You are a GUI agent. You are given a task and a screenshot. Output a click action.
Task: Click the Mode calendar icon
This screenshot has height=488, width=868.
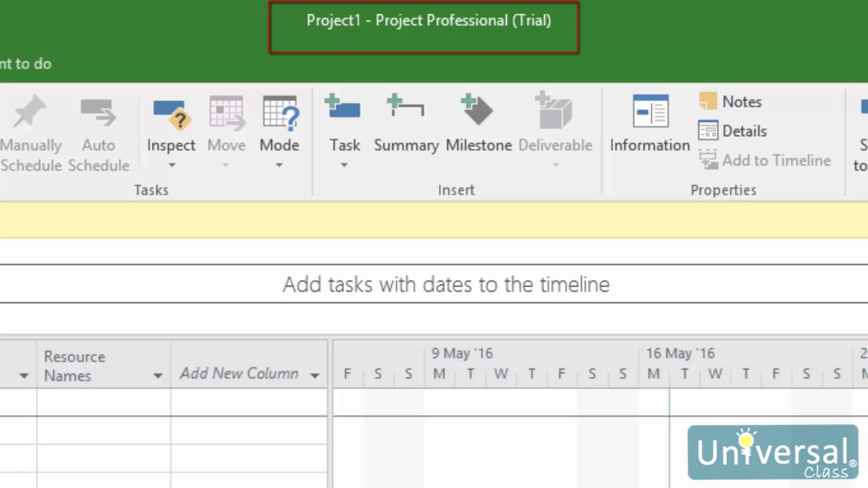coord(279,113)
